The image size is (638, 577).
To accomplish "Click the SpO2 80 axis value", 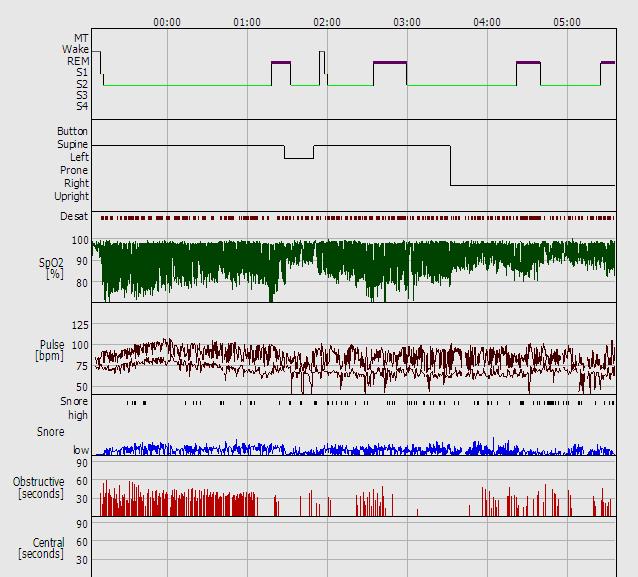I will (82, 283).
